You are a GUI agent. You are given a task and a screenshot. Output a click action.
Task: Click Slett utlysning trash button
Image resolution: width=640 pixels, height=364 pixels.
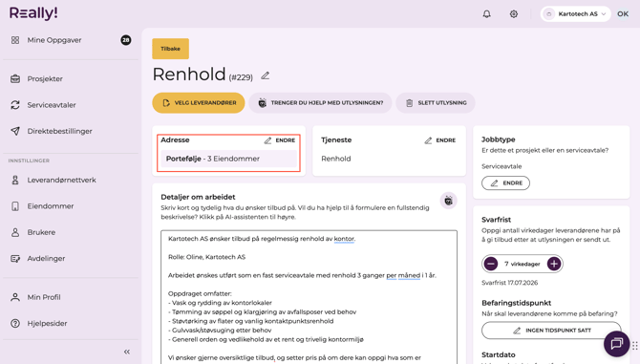point(436,103)
